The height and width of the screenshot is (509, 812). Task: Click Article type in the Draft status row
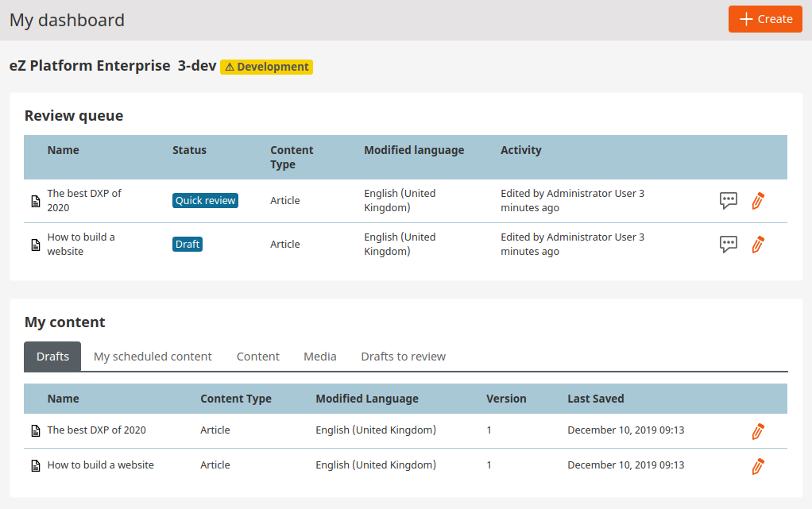coord(284,244)
